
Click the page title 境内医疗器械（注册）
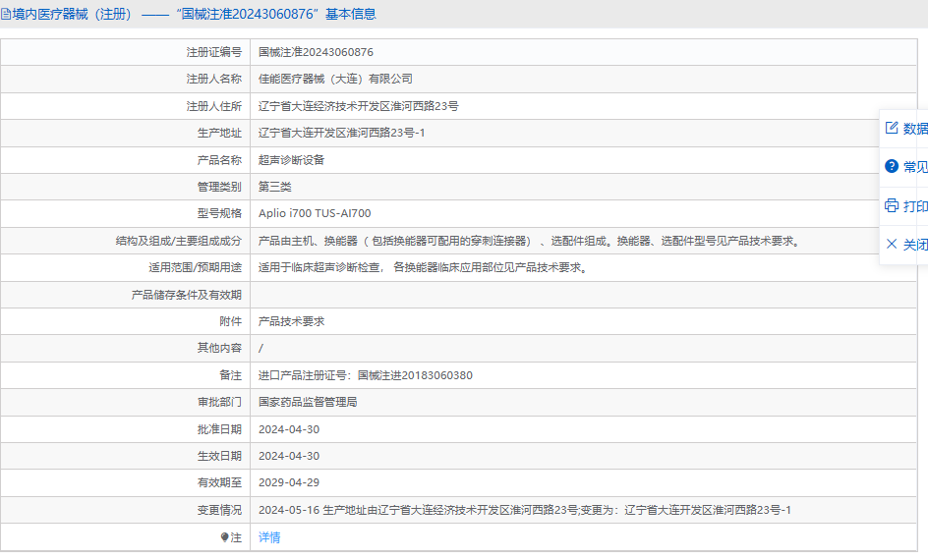point(72,14)
